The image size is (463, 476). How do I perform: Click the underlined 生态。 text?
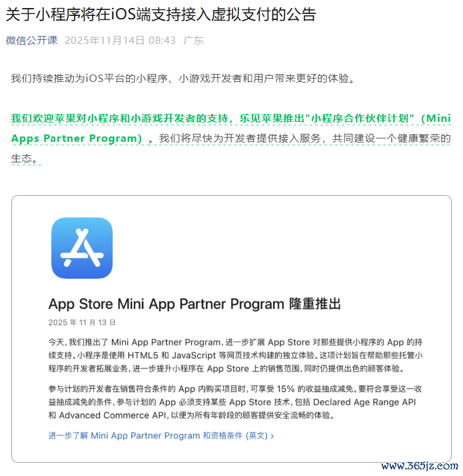26,158
